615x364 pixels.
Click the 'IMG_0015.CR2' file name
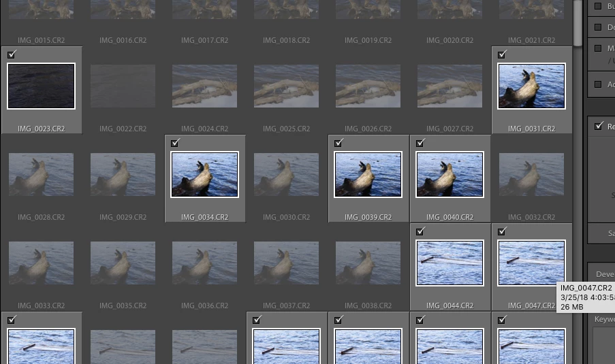[x=41, y=40]
